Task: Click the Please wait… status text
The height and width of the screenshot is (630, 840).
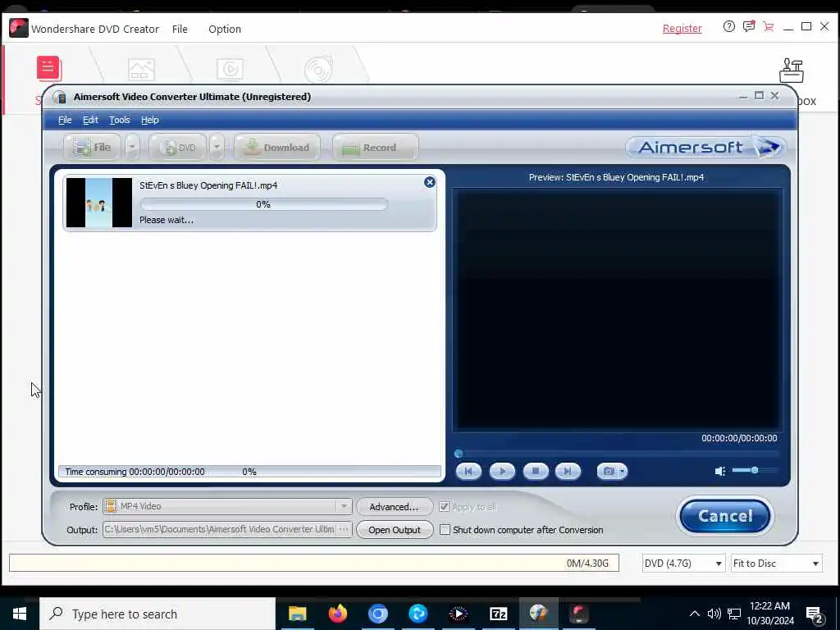Action: tap(167, 220)
